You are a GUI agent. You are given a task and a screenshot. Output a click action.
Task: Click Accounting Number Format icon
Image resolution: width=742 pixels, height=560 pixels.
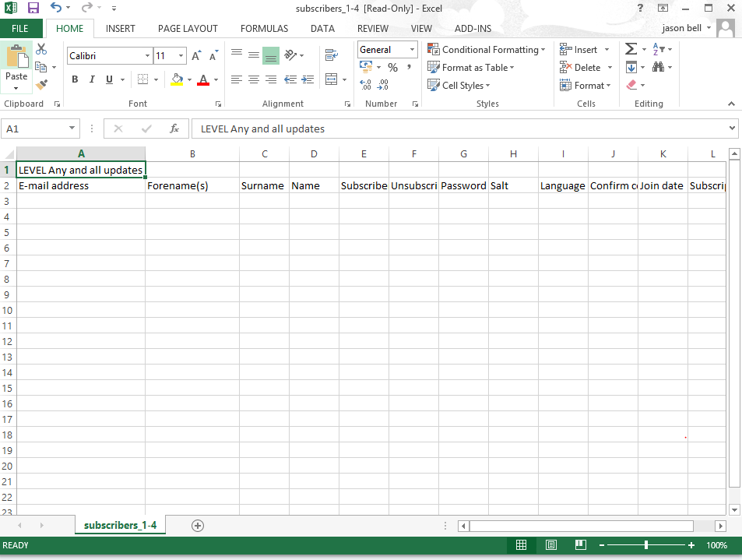366,67
